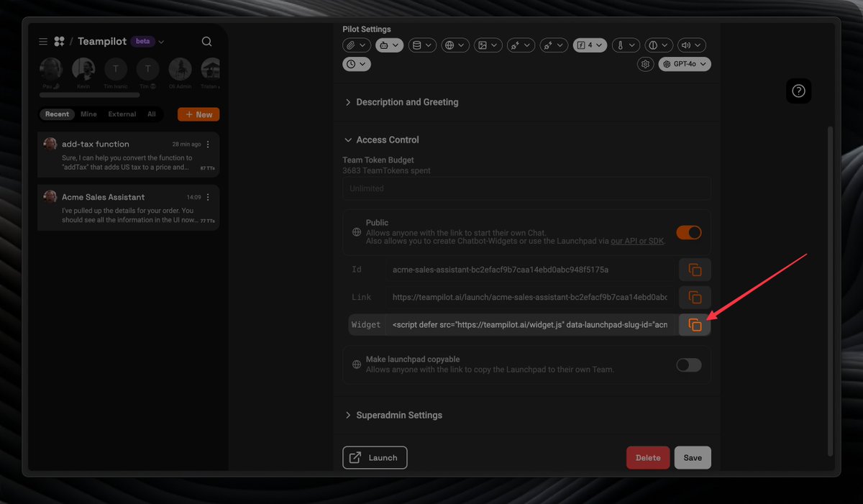Open the functions pill showing 4
Screen dimensions: 863x504
pos(590,45)
